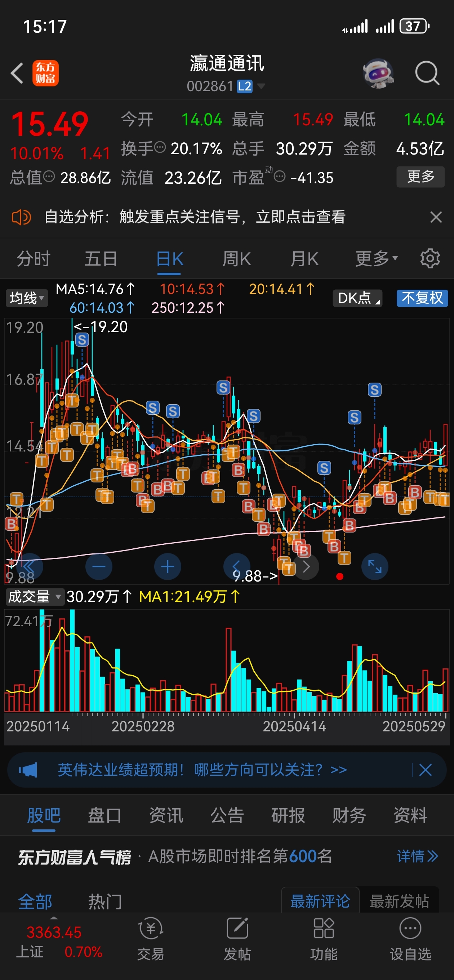
Task: Expand the 更多 period dropdown
Action: point(377,259)
